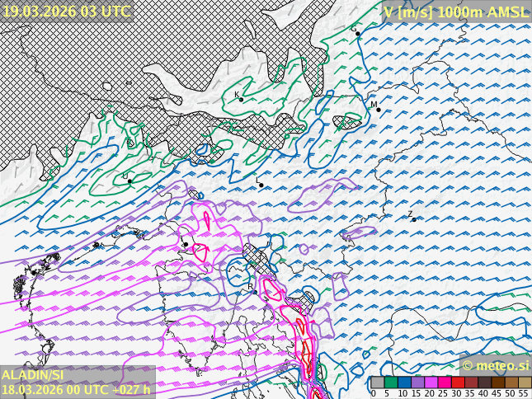532x399 pixels.
Task: Select the gray 0 m/s legend swatch
Action: click(x=377, y=383)
